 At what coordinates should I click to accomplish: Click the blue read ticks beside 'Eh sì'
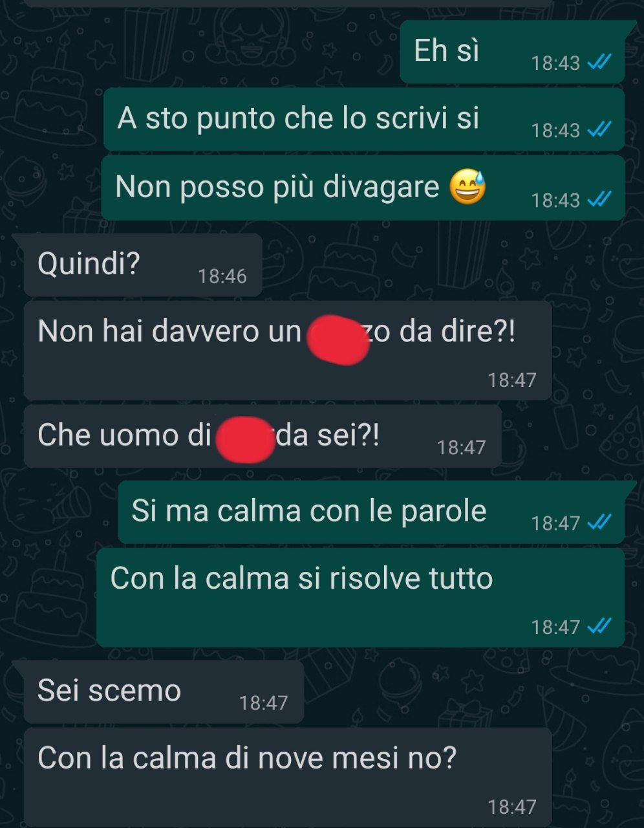click(599, 62)
